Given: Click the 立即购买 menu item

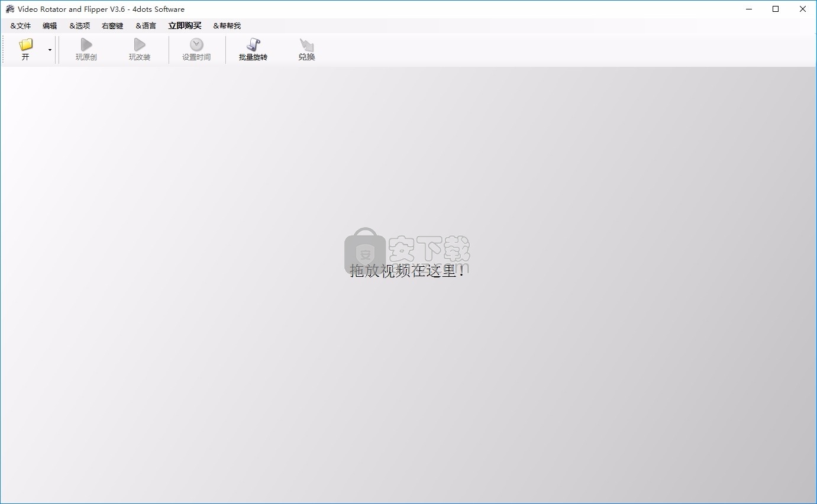Looking at the screenshot, I should [185, 25].
